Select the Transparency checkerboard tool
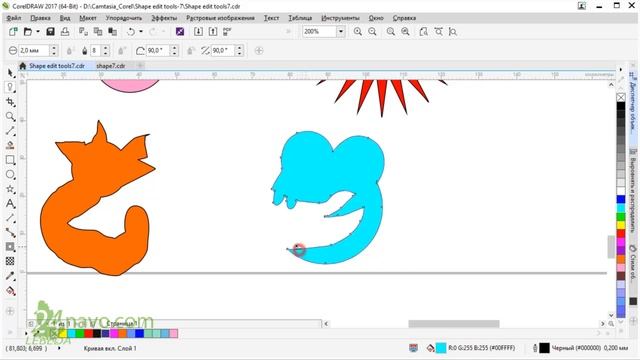This screenshot has width=640, height=360. (x=11, y=261)
